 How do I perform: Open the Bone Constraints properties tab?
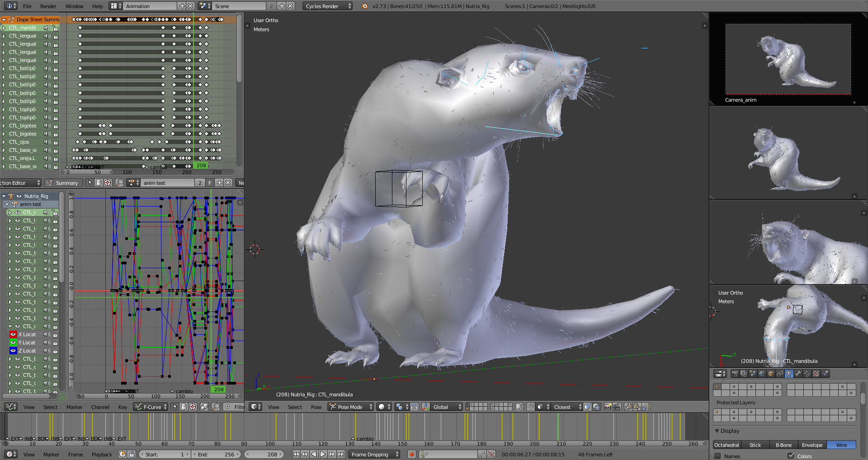807,374
